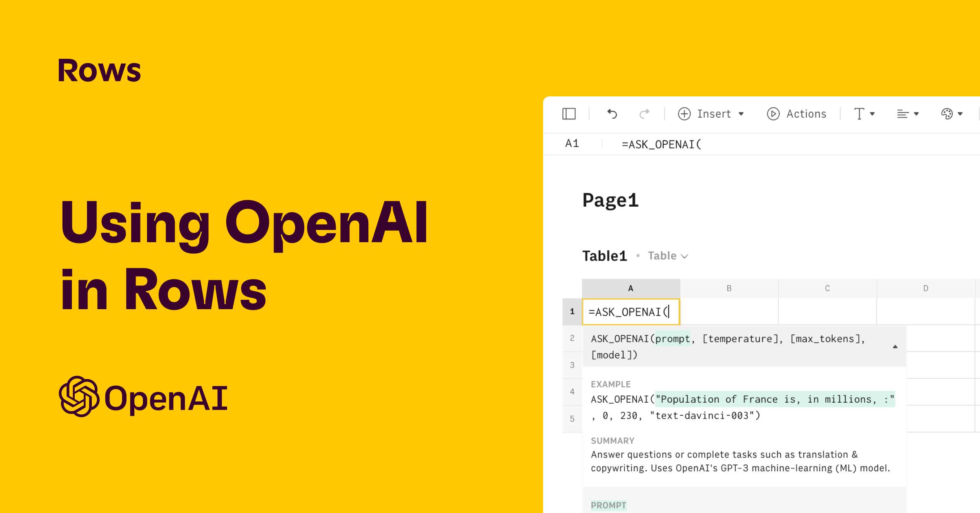Select column D header

[926, 288]
